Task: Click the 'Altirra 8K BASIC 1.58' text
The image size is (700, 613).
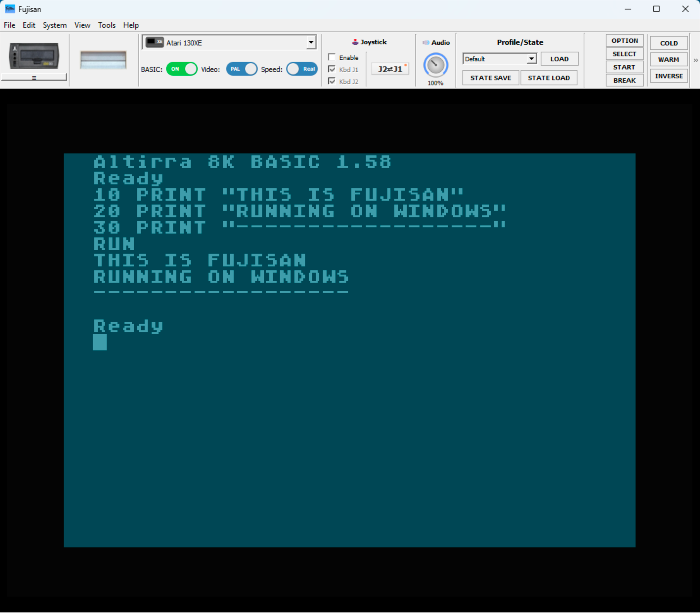Action: (x=242, y=162)
